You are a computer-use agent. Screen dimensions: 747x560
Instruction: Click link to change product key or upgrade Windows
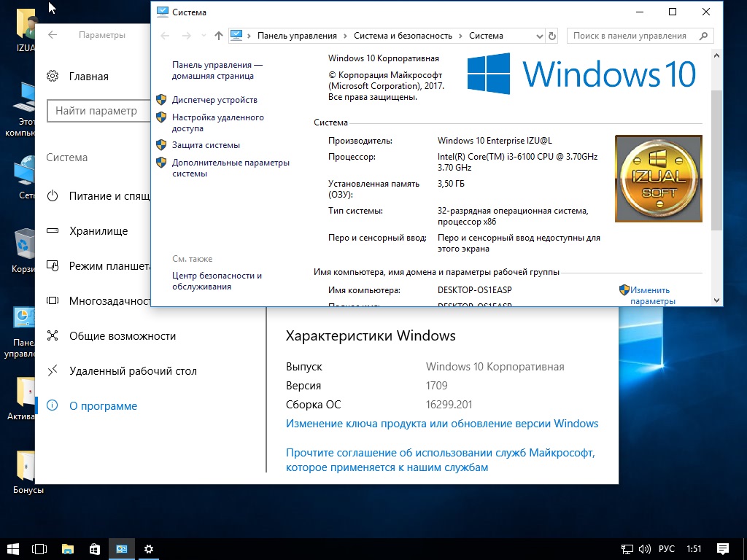click(x=442, y=424)
